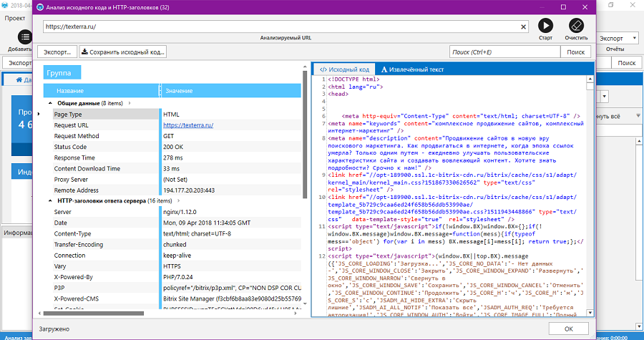Click the OK button

(x=568, y=329)
